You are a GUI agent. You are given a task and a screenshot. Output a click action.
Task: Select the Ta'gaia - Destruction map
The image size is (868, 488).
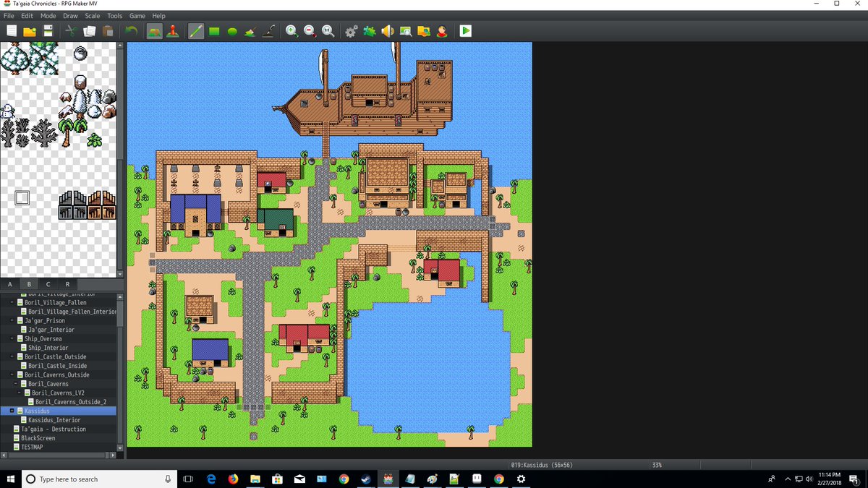click(x=54, y=429)
